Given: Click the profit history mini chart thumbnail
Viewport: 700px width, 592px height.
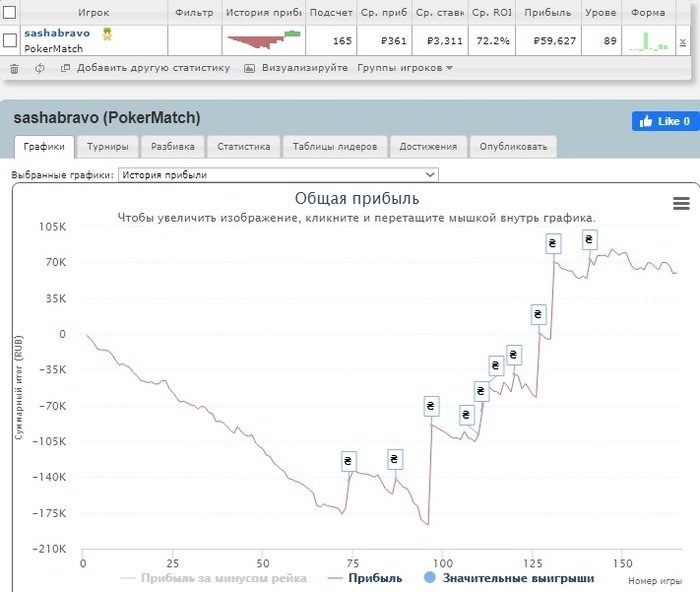Looking at the screenshot, I should pos(264,39).
